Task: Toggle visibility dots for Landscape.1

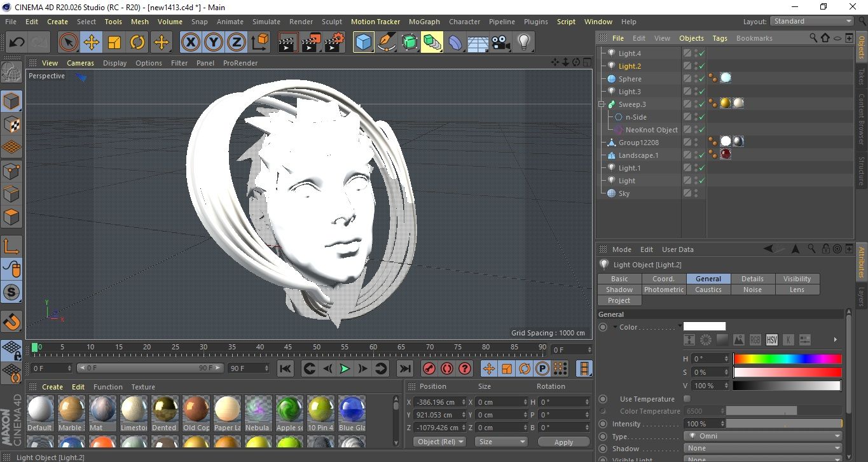Action: pos(696,155)
